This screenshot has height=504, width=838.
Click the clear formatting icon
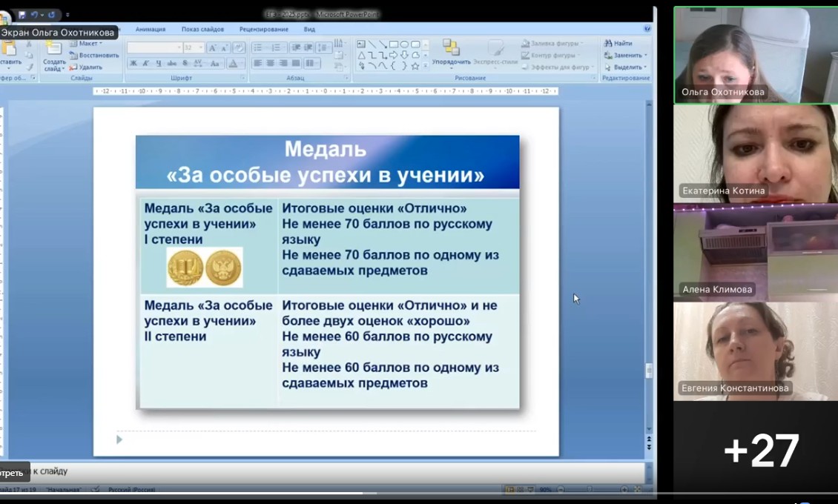pos(239,48)
